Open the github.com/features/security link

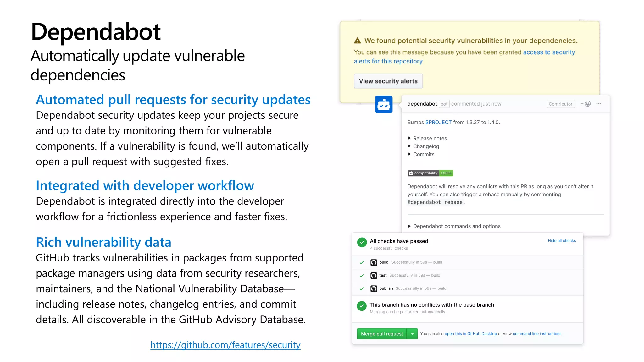click(225, 345)
